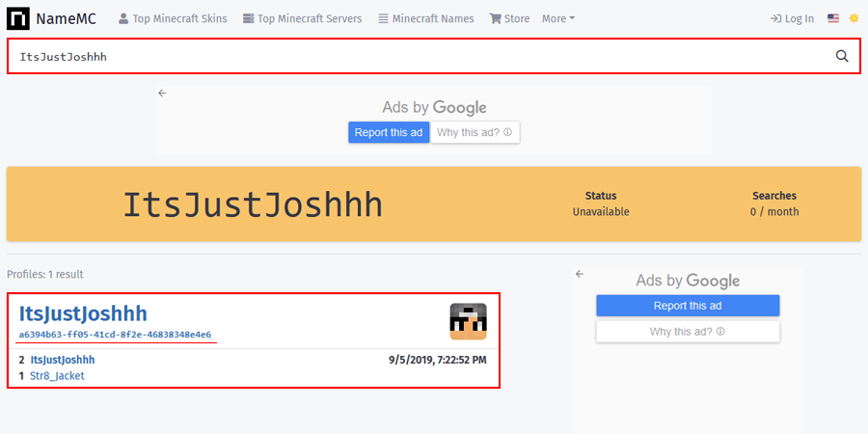The height and width of the screenshot is (434, 868).
Task: Go to Minecraft Names page
Action: click(426, 19)
